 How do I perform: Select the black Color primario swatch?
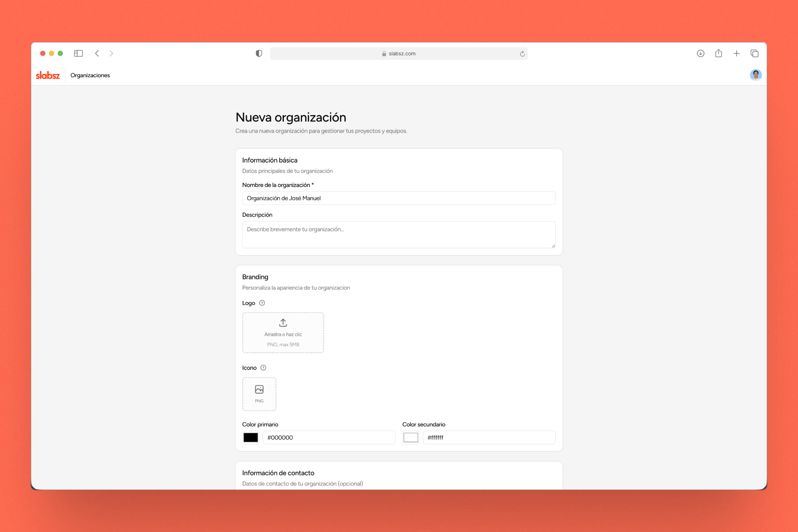[x=250, y=437]
